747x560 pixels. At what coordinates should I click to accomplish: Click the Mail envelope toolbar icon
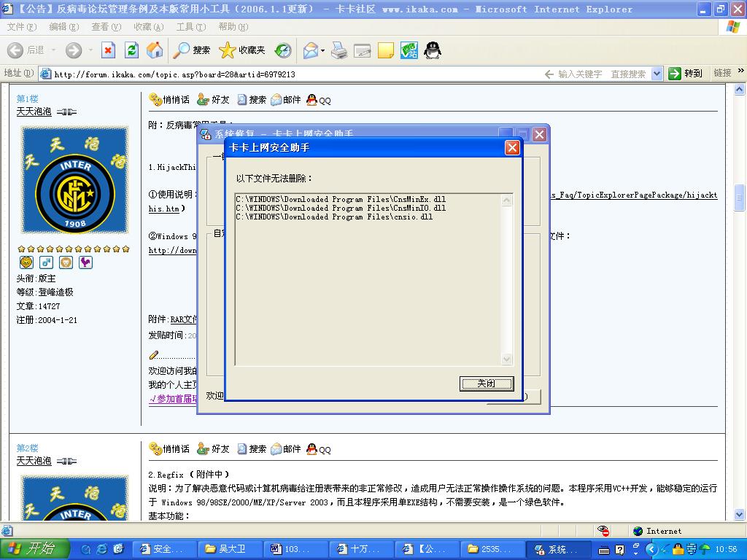tap(311, 50)
